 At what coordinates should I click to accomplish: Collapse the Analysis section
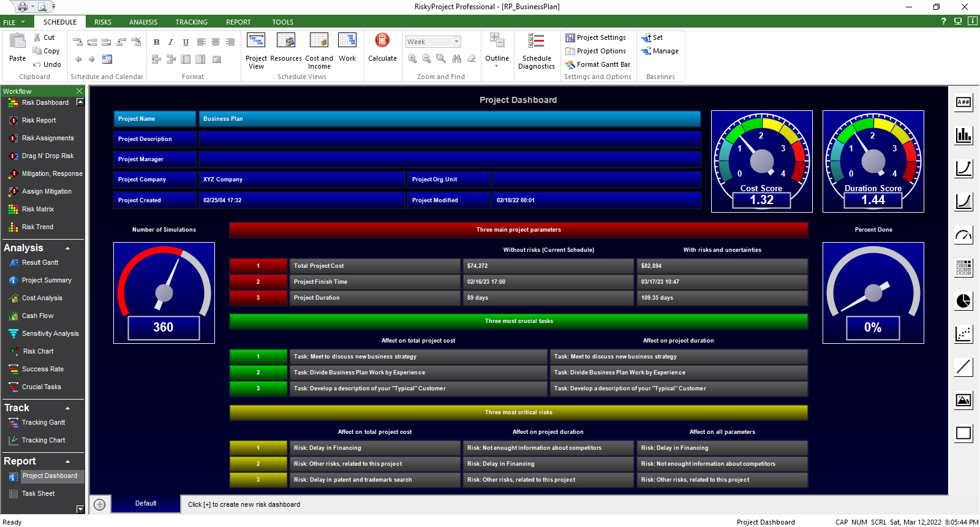click(67, 248)
